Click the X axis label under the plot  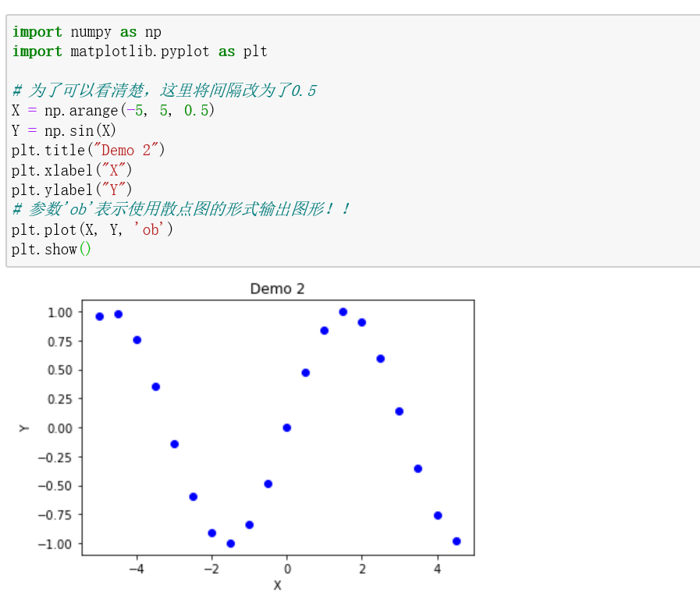point(278,585)
